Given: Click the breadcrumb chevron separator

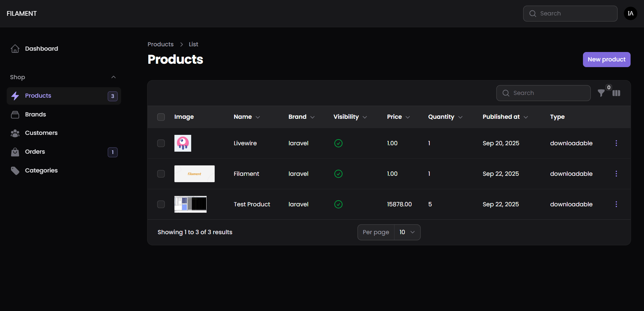Looking at the screenshot, I should point(181,44).
